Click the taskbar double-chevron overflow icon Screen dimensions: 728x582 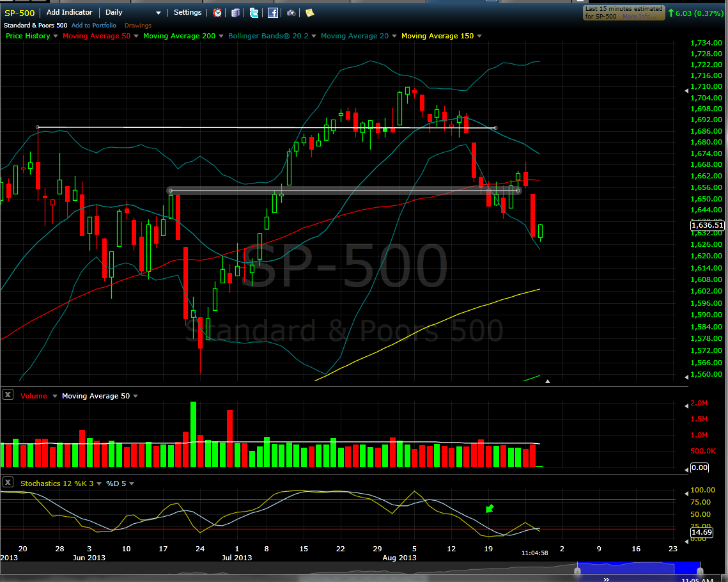[606, 579]
